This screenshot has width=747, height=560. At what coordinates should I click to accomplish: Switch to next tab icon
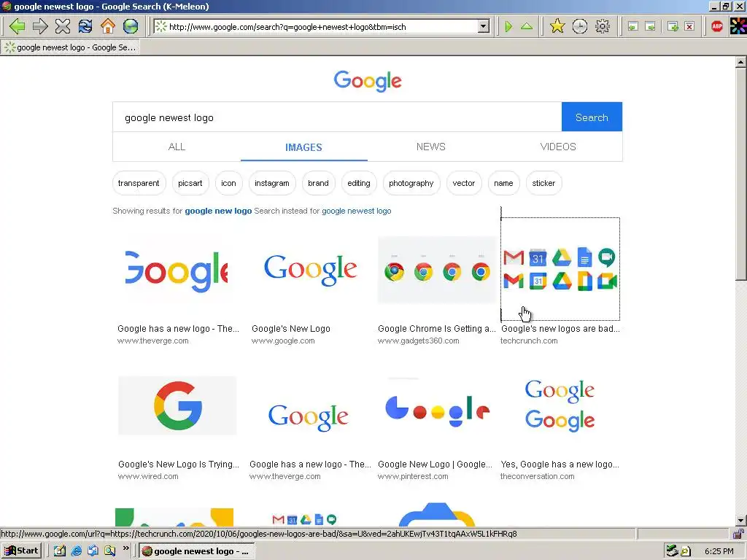click(650, 27)
